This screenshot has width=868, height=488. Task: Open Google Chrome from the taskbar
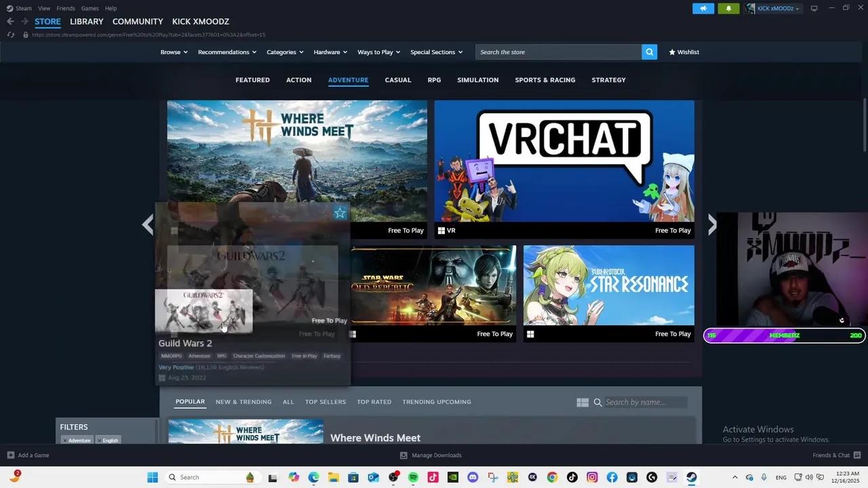[x=552, y=477]
